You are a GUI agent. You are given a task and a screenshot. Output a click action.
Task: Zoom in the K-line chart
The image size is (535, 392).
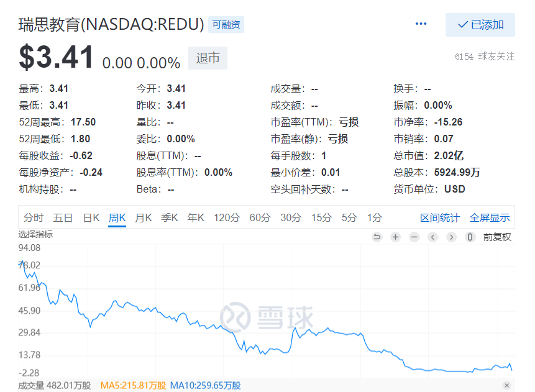(395, 237)
